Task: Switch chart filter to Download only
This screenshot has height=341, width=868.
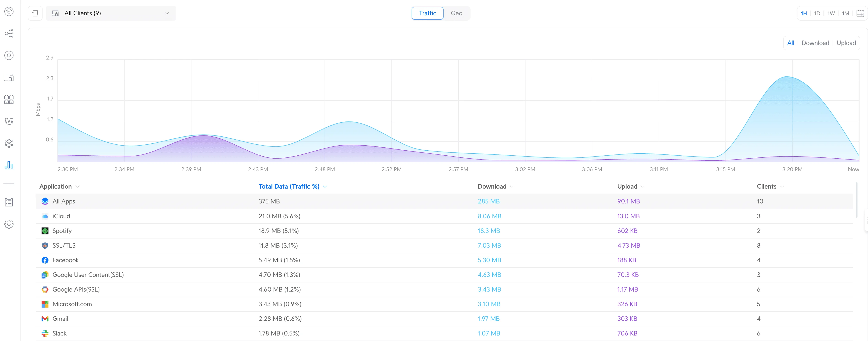Action: pyautogui.click(x=815, y=43)
